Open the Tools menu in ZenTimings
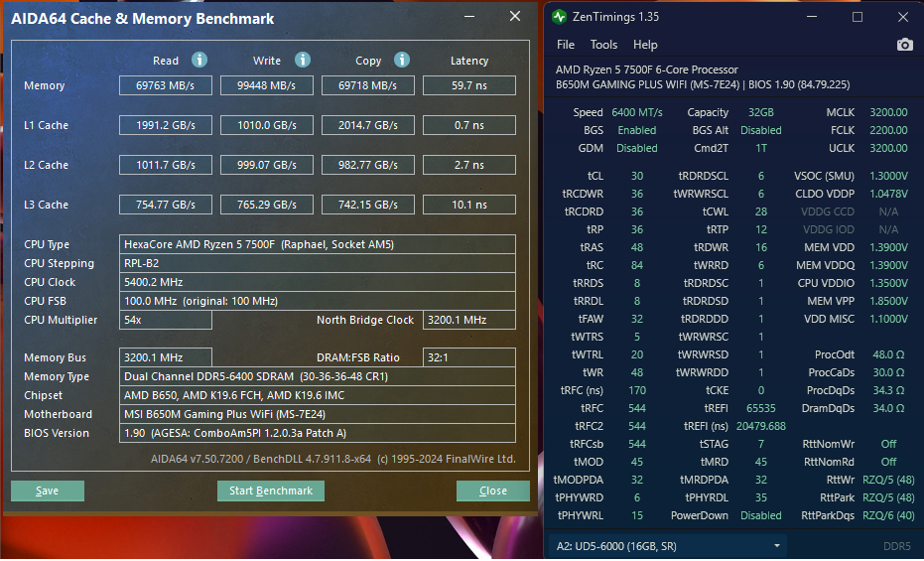 tap(603, 45)
